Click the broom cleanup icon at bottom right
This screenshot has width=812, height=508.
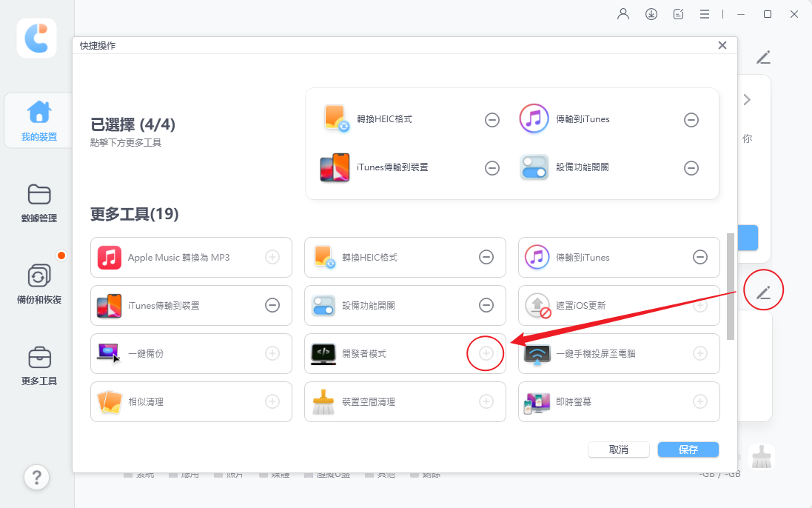(x=761, y=457)
